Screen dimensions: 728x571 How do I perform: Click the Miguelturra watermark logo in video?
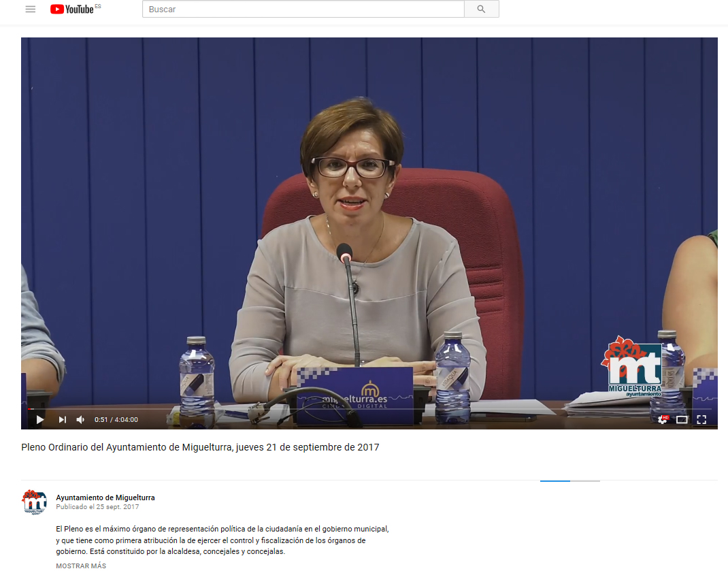point(632,367)
